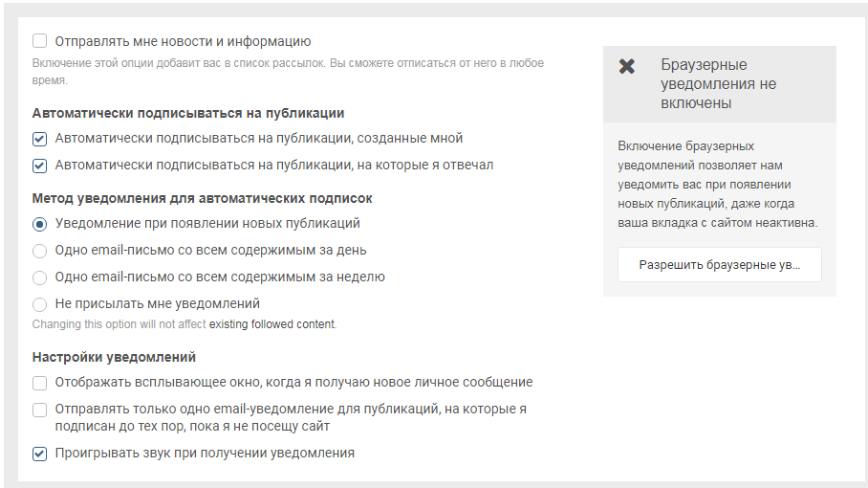Open the 'existing followed content' link

coord(271,324)
